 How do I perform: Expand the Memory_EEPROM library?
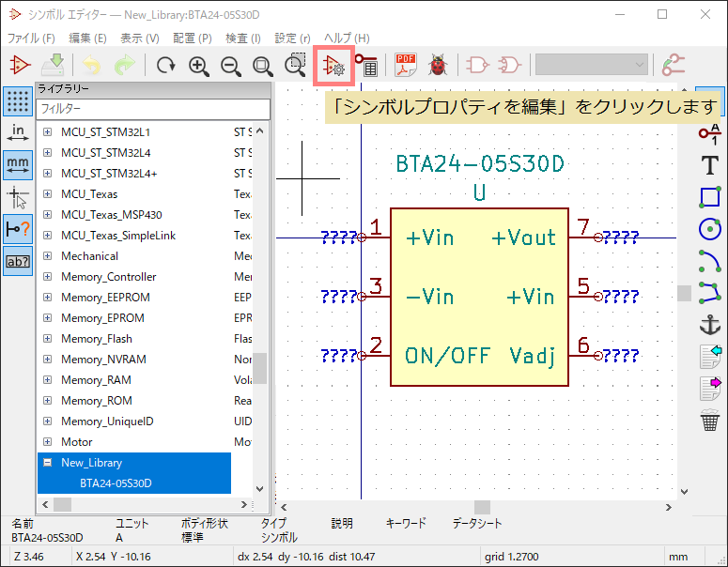(47, 298)
